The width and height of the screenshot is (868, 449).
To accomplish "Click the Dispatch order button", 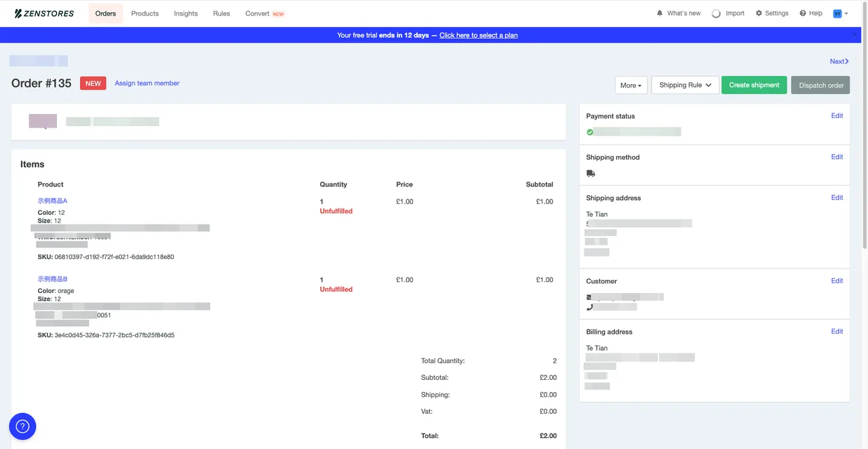I will point(821,85).
